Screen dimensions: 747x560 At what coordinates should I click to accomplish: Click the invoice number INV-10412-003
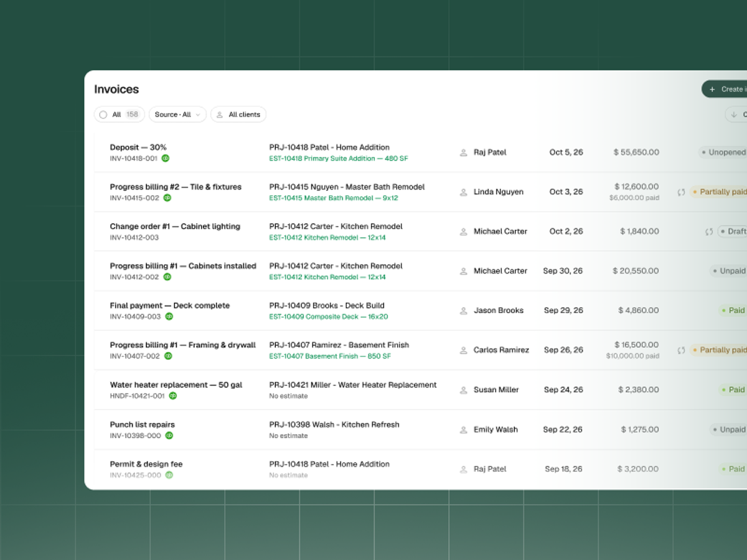pos(134,238)
